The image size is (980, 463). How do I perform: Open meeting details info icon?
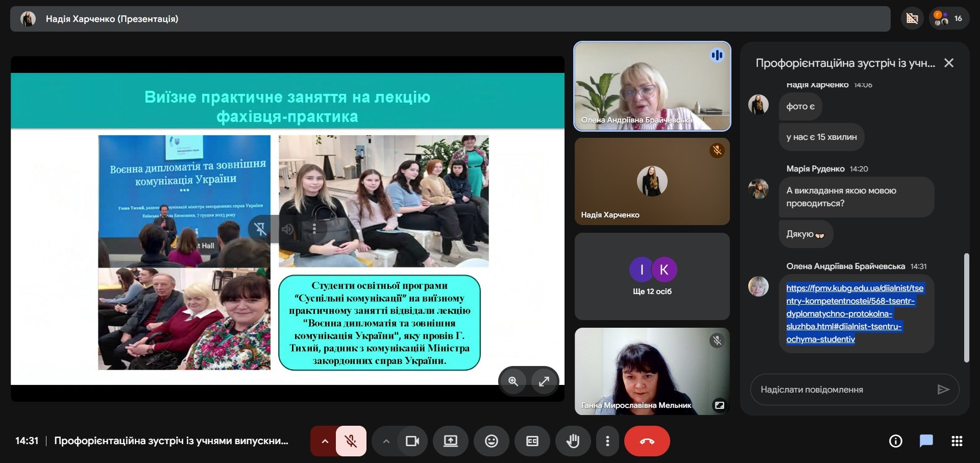pos(895,441)
